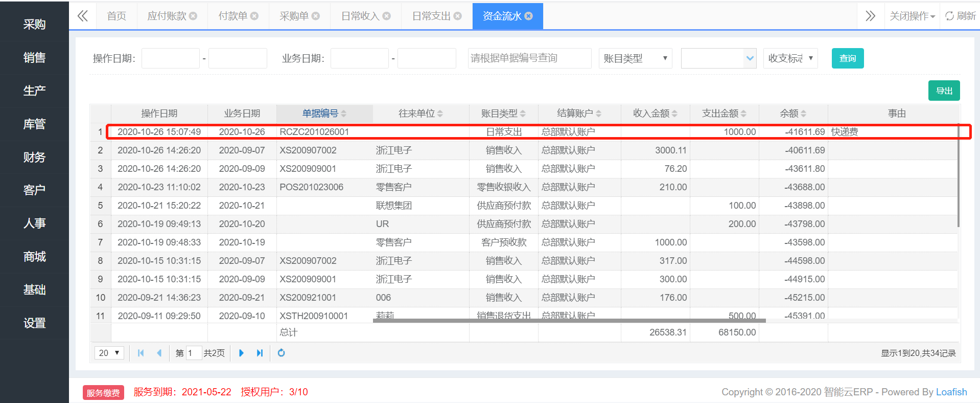Open the 生产 sidebar menu
This screenshot has width=980, height=403.
coord(34,91)
